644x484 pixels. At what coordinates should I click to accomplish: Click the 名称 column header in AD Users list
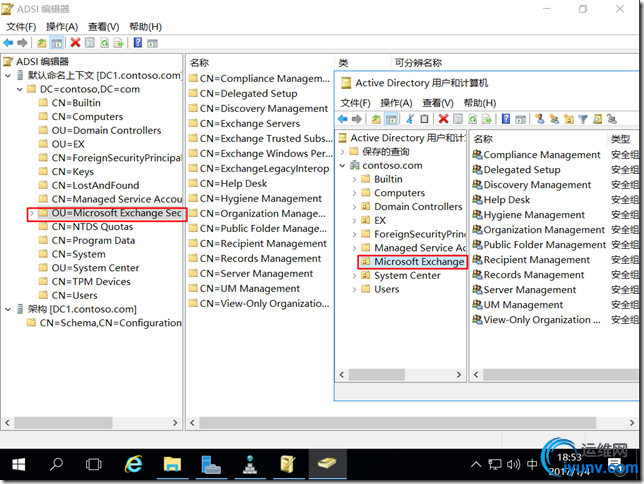pos(483,139)
